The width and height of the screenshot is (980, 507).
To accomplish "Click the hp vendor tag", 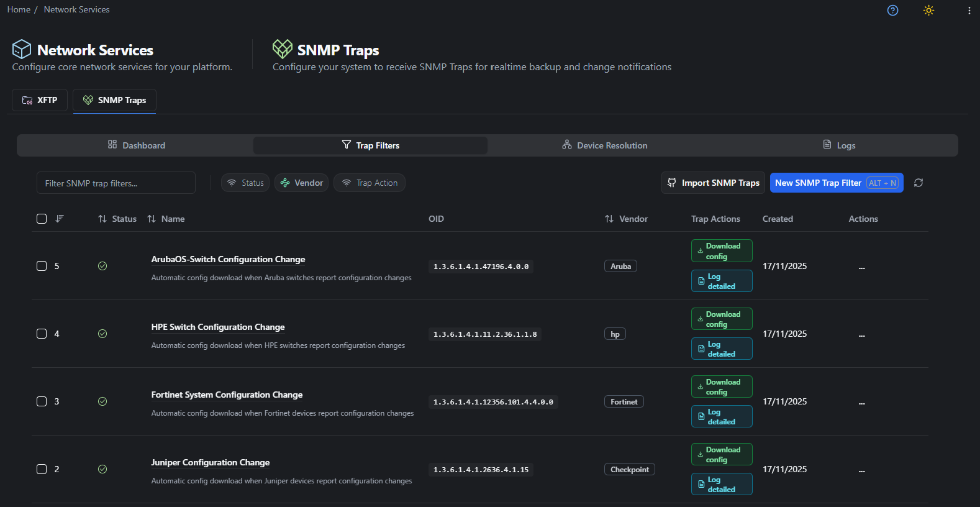I will pos(615,334).
